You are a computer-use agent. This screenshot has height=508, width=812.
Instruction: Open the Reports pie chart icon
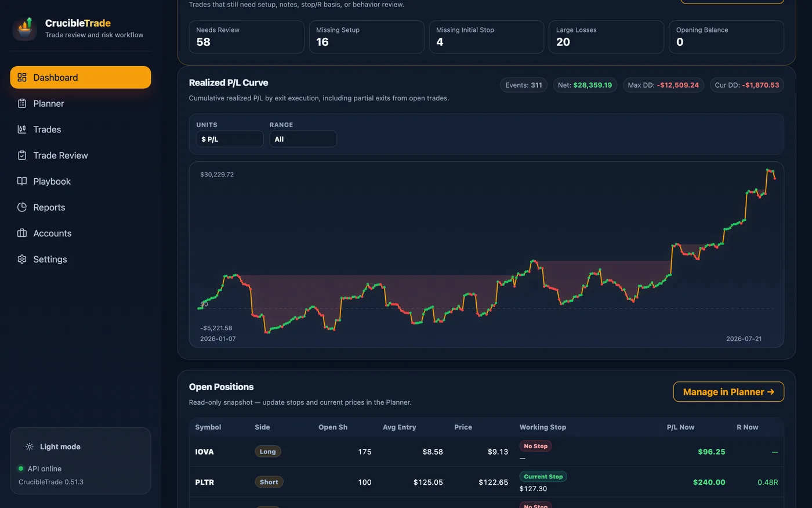coord(22,207)
